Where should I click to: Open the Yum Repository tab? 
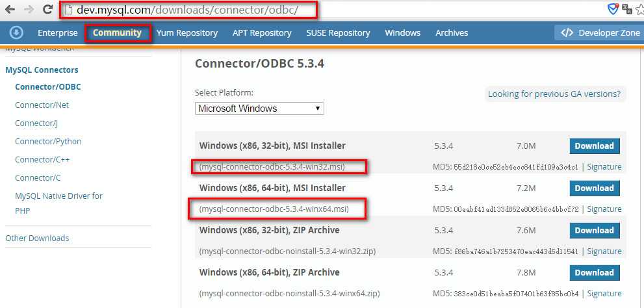tap(187, 33)
